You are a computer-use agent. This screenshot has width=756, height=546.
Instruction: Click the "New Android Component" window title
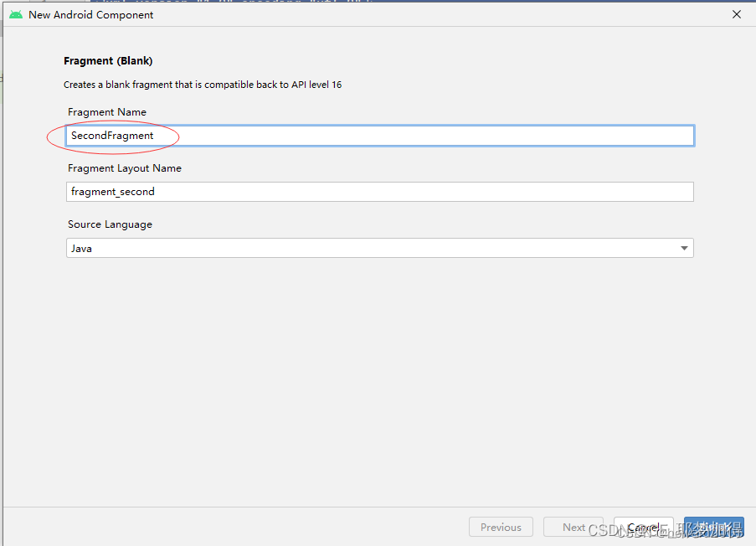click(x=91, y=14)
